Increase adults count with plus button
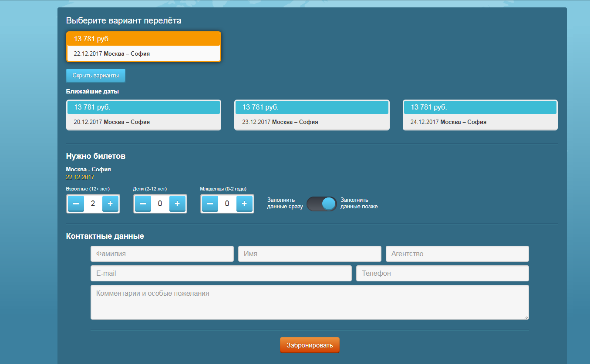Image resolution: width=590 pixels, height=364 pixels. click(110, 204)
